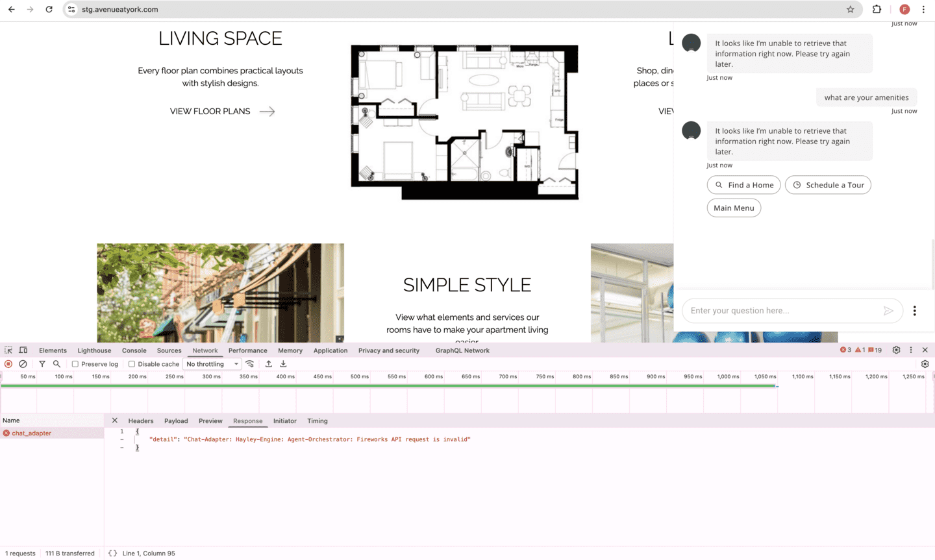This screenshot has height=560, width=935.
Task: Open network search magnifier in DevTools
Action: [x=56, y=364]
